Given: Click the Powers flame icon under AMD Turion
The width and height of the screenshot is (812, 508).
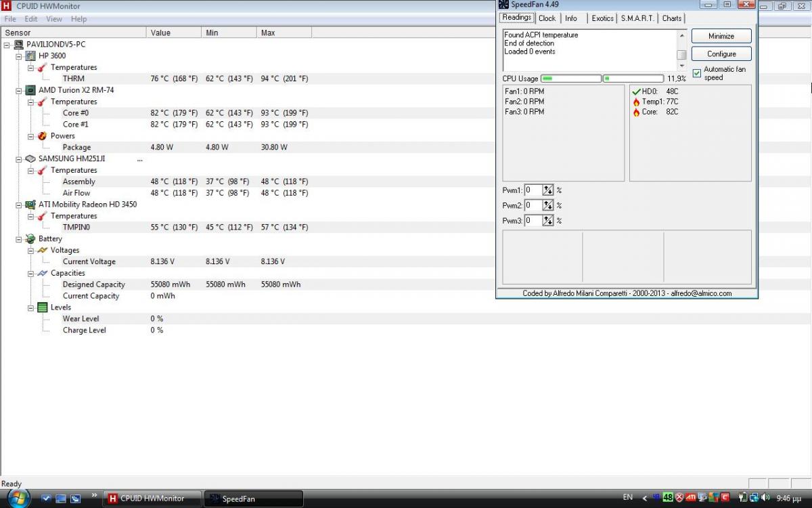Looking at the screenshot, I should pyautogui.click(x=43, y=135).
